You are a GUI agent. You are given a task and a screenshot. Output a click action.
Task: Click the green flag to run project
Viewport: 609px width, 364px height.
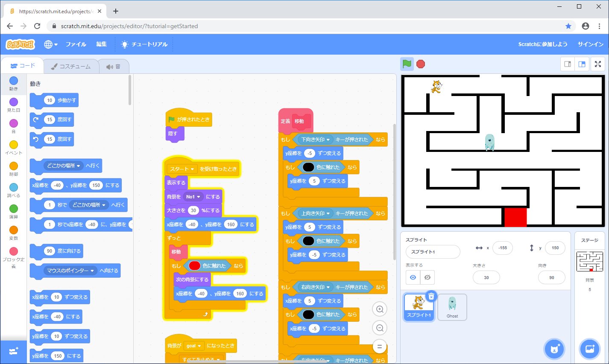click(407, 64)
